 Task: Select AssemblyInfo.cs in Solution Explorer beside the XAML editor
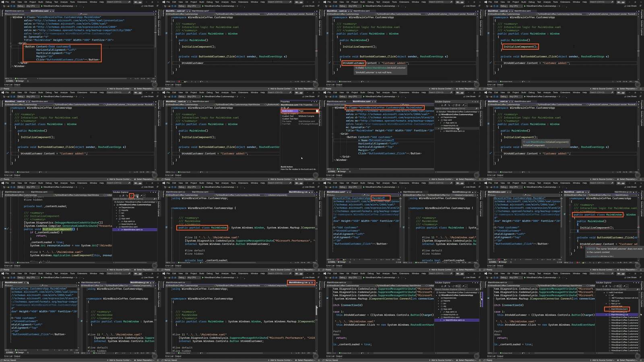point(451,125)
